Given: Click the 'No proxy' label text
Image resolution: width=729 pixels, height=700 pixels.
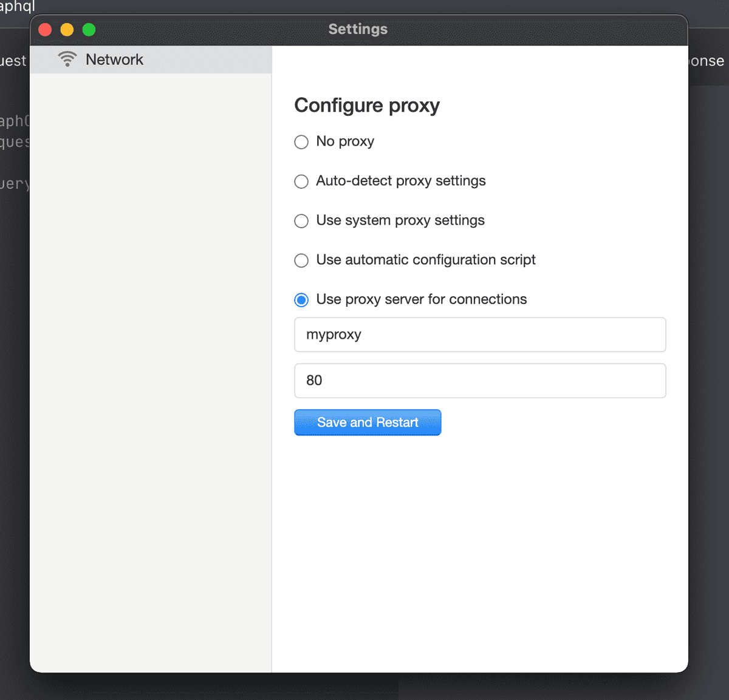Looking at the screenshot, I should click(345, 141).
